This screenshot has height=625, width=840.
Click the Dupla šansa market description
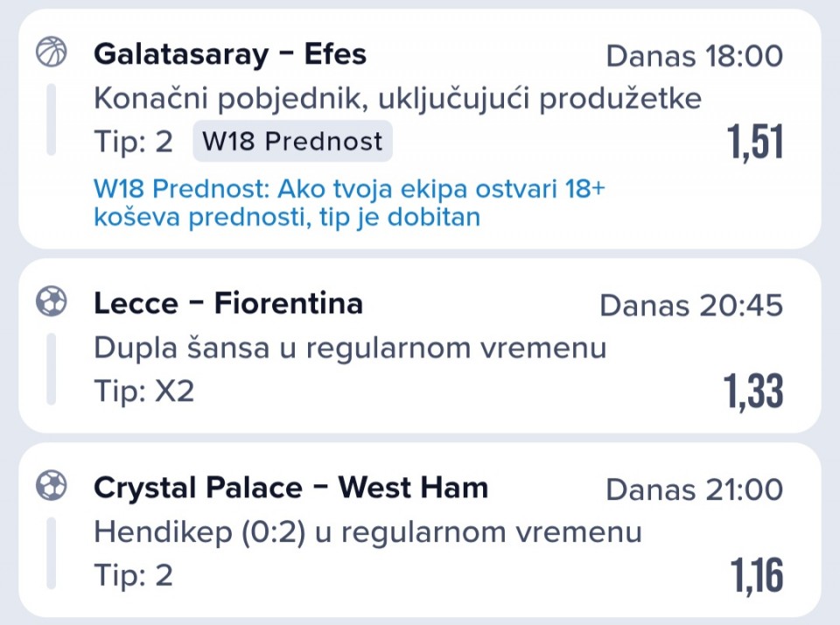coord(350,348)
